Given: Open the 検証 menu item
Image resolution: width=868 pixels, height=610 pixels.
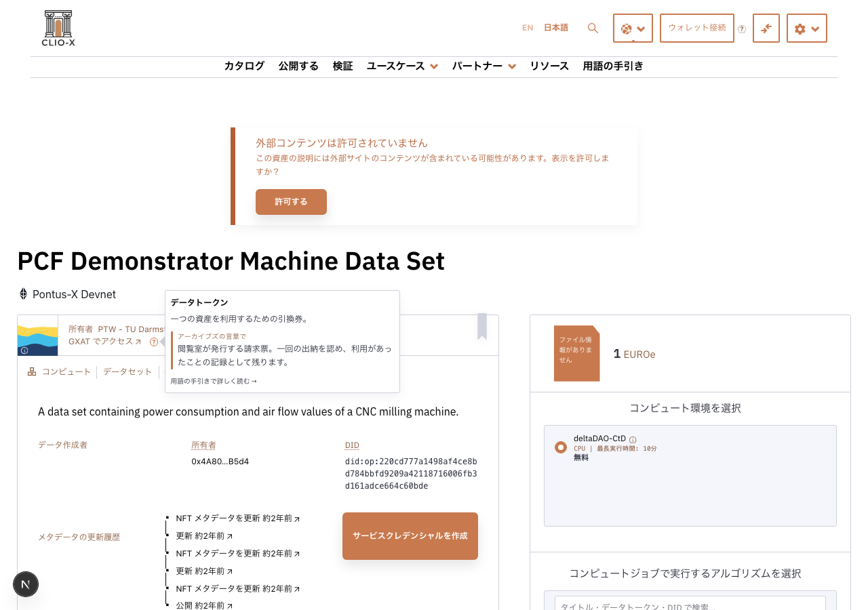Looking at the screenshot, I should click(x=342, y=66).
